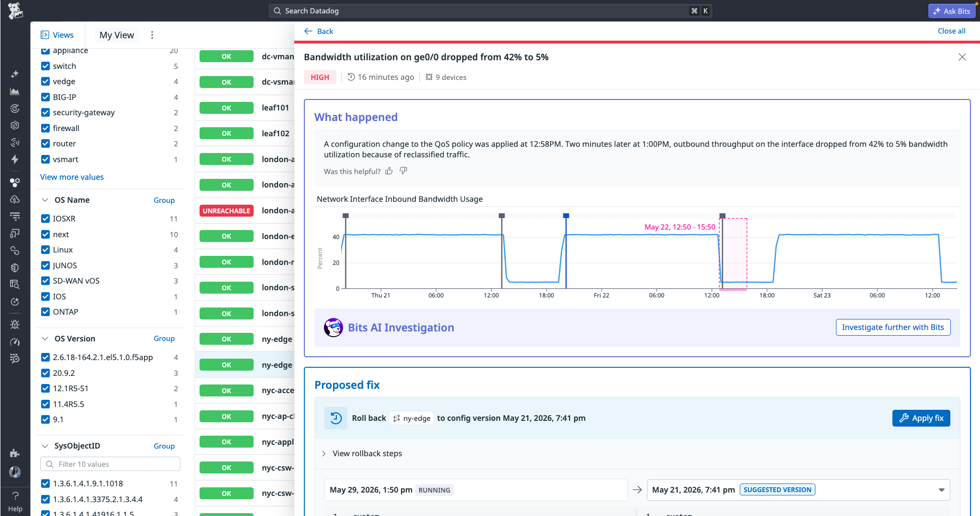
Task: Open the radar signal icon in sidebar
Action: [15, 142]
